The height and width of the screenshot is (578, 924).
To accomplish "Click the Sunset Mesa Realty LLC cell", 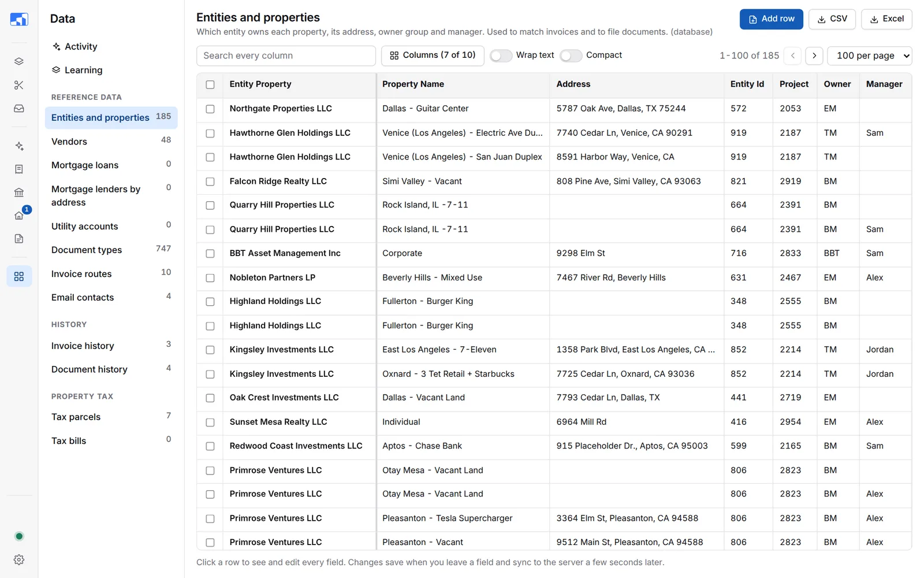I will click(x=299, y=422).
